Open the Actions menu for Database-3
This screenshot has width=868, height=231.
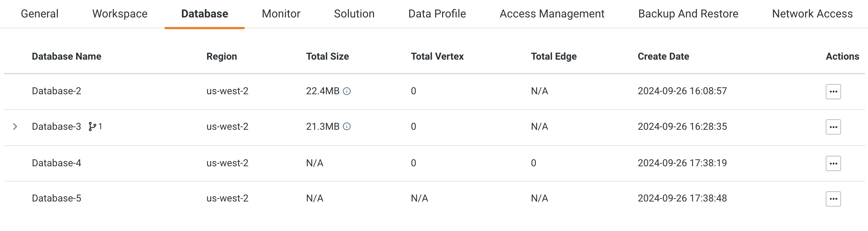coord(833,127)
